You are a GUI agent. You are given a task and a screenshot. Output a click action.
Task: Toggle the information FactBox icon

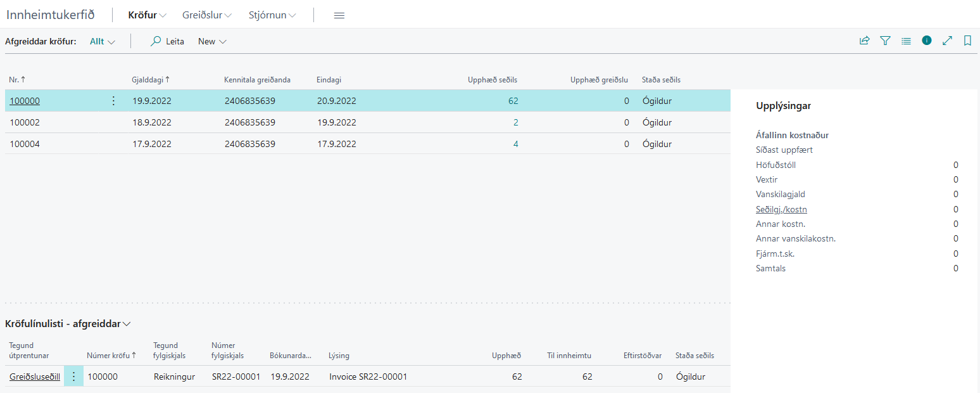(x=927, y=41)
